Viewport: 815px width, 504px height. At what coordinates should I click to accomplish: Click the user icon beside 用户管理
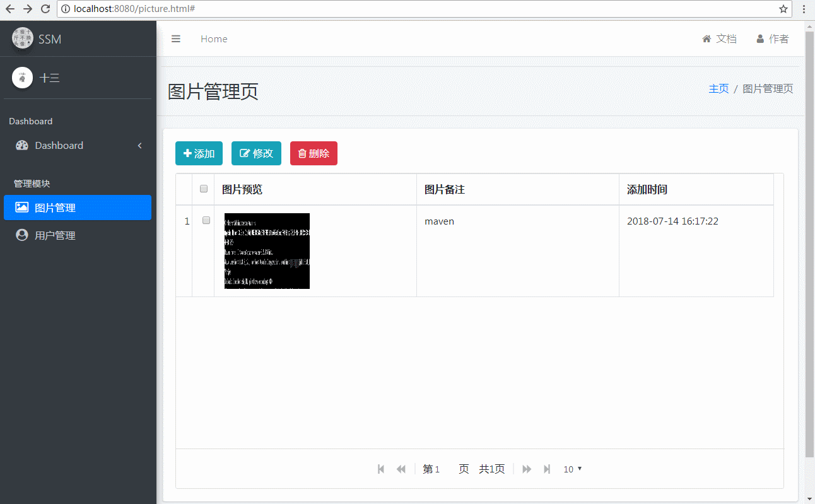[21, 235]
